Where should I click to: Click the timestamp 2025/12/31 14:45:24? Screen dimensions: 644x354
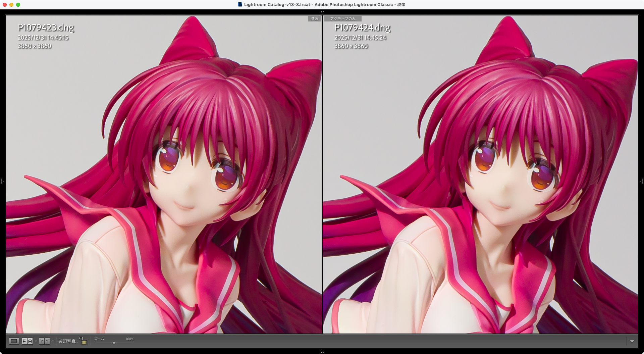[x=360, y=38]
